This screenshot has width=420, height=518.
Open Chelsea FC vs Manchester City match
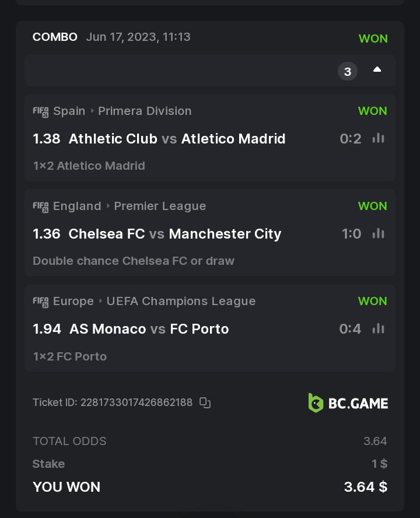point(174,234)
